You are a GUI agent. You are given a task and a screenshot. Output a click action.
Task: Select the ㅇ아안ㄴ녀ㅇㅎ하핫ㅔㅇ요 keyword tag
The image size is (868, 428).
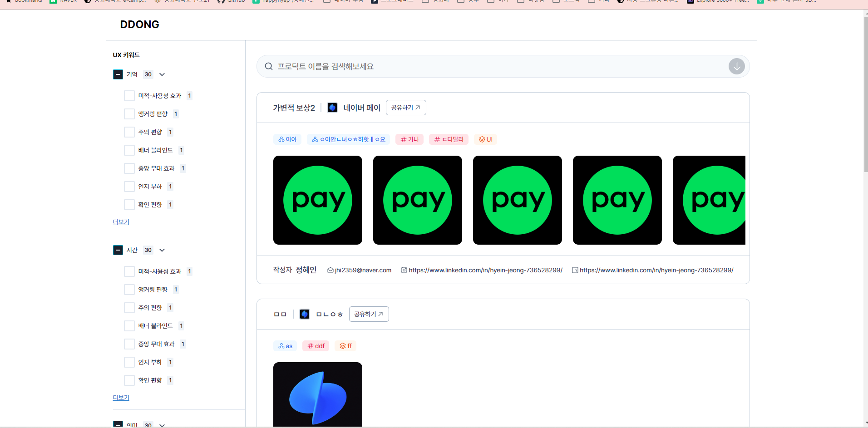[348, 139]
